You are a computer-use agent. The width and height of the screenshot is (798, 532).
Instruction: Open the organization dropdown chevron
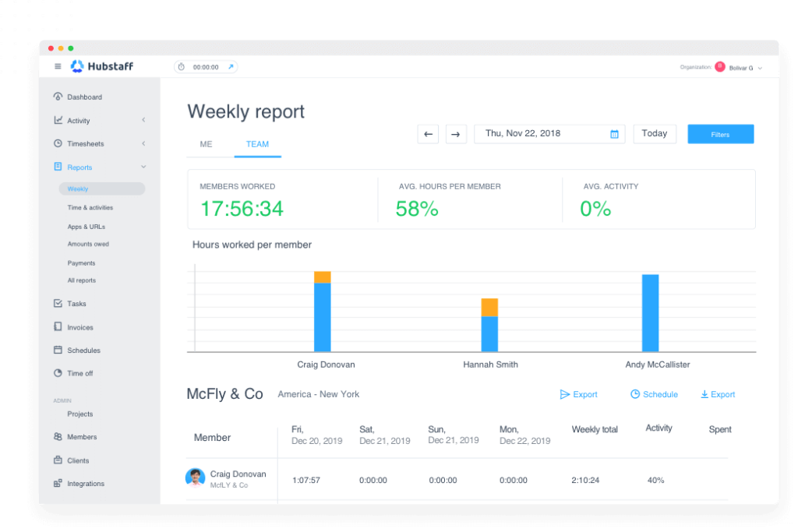coord(760,68)
